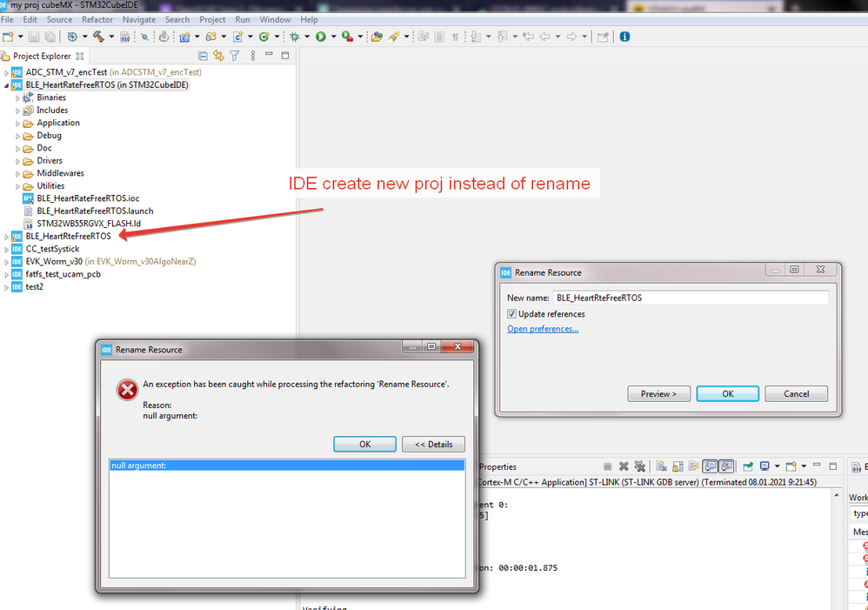This screenshot has height=610, width=868.
Task: Collapse the BLE_HeartRateFreeRTOS project
Action: coord(6,85)
